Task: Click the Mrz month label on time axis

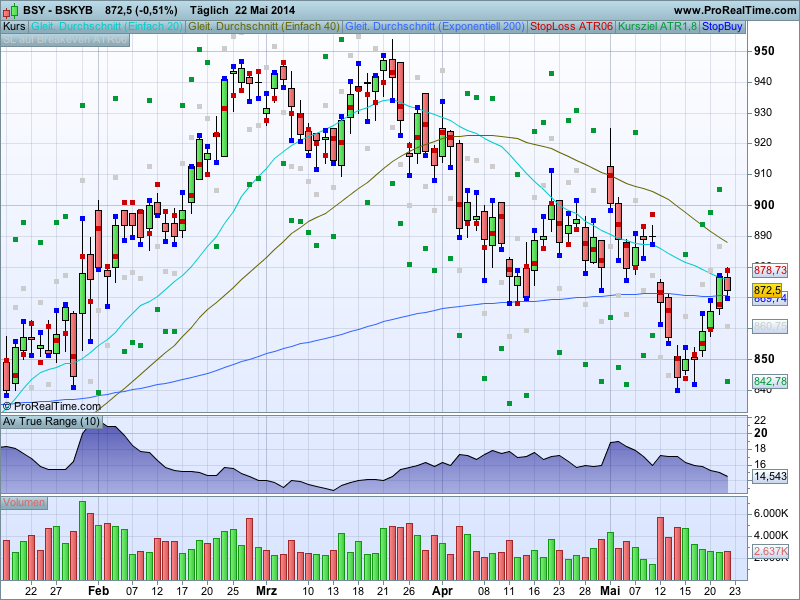Action: pos(266,591)
